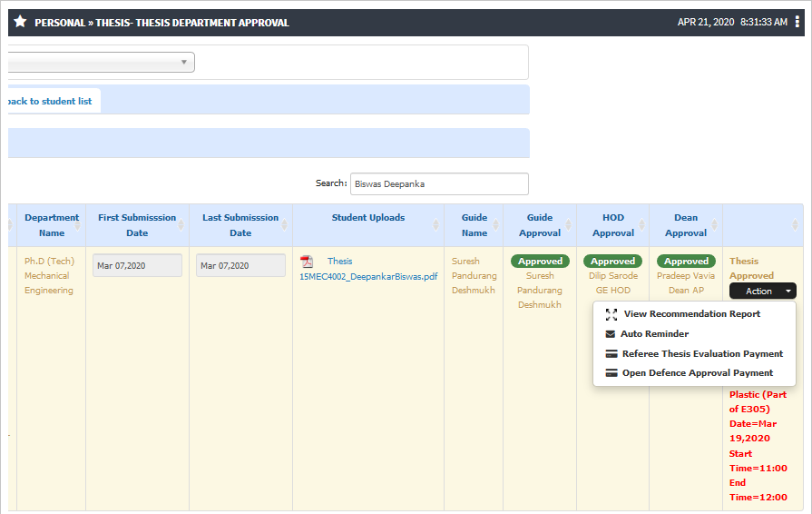This screenshot has height=514, width=812.
Task: Click Department Name column header text
Action: click(52, 225)
